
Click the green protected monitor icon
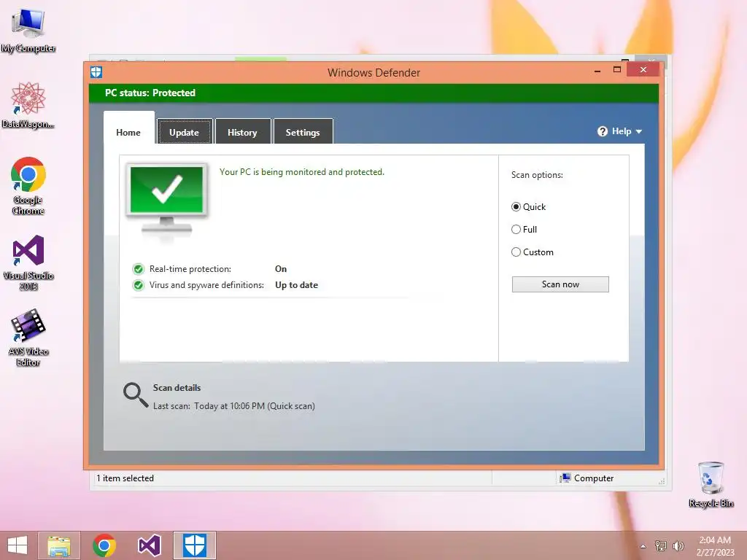(166, 199)
